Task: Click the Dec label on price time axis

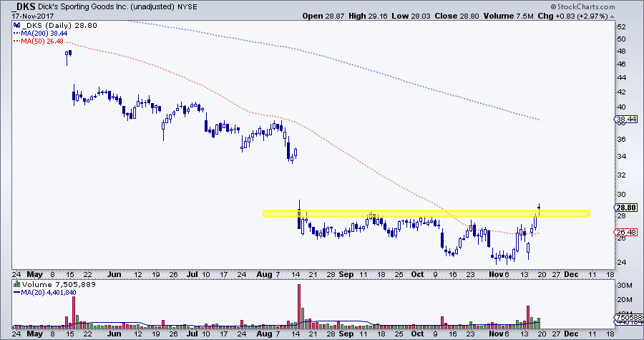Action: 572,274
